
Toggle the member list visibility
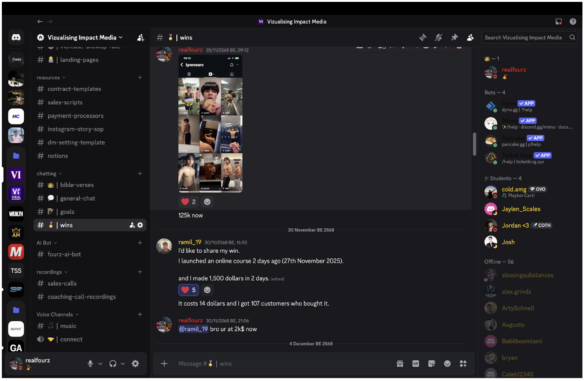(470, 38)
